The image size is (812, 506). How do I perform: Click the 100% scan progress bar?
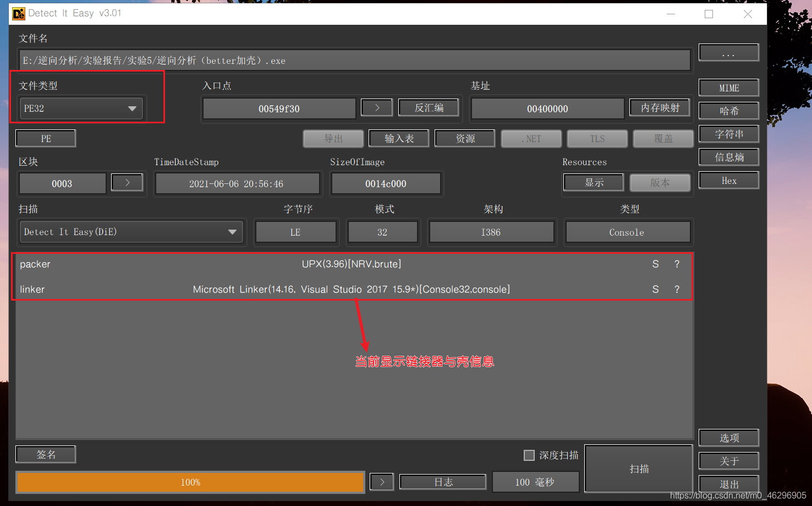(x=190, y=482)
